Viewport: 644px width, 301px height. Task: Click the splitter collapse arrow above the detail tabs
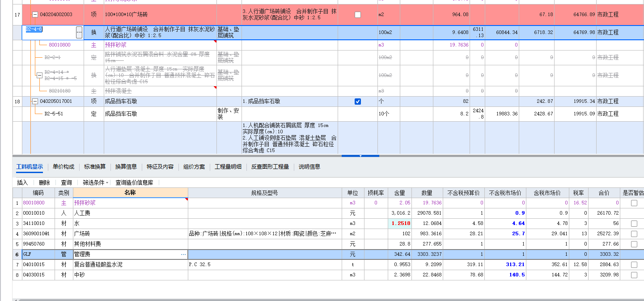point(360,156)
